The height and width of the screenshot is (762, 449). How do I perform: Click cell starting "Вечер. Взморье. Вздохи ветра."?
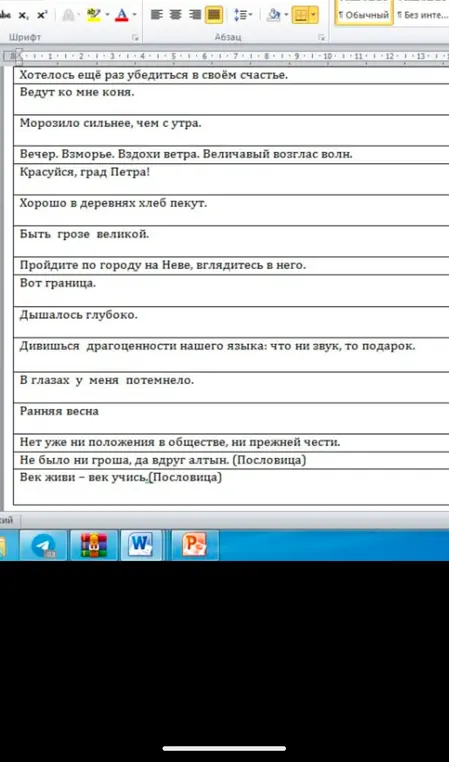click(231, 155)
